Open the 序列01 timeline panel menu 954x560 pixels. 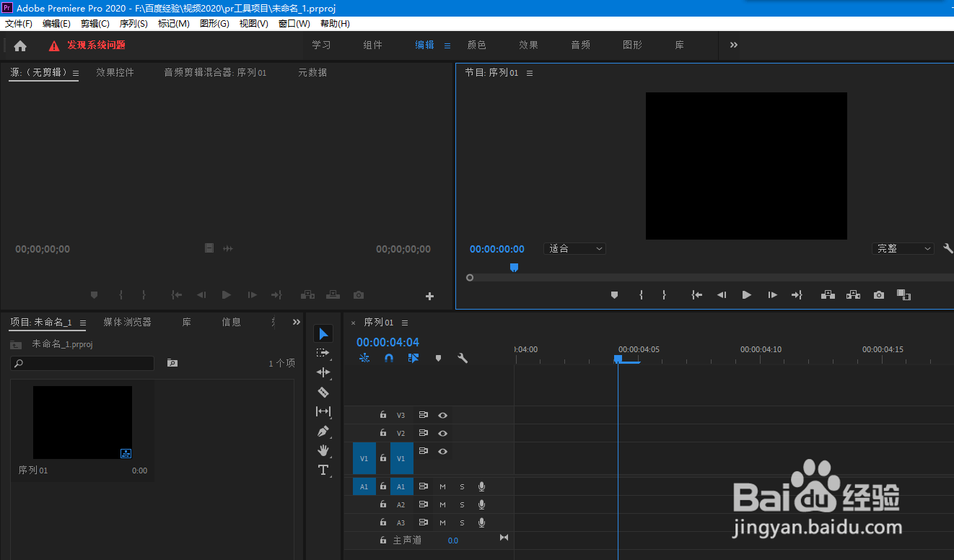click(x=405, y=323)
